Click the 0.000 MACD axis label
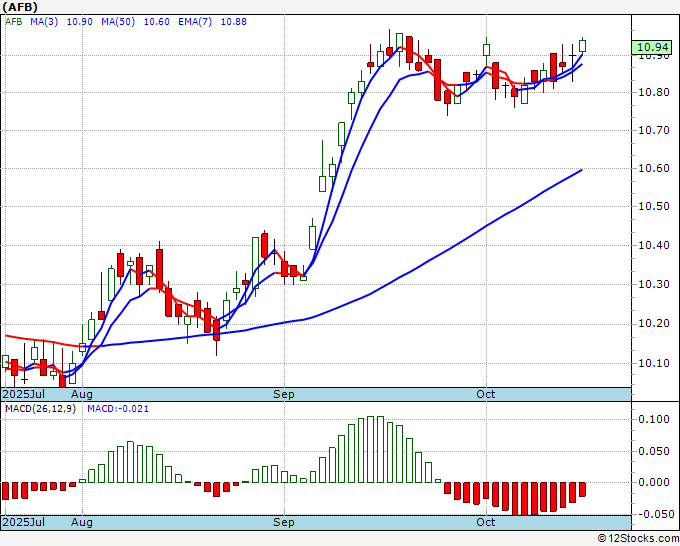Viewport: 680px width, 546px height. [654, 482]
